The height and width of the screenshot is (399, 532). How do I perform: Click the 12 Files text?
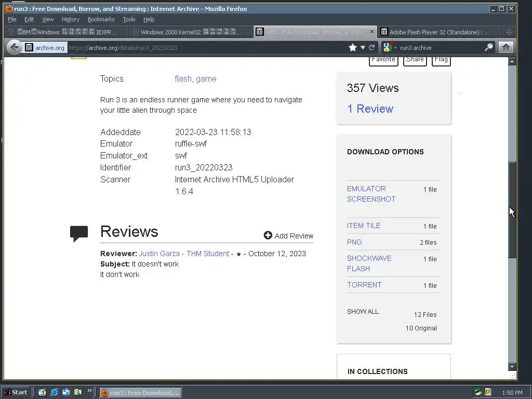pos(425,314)
